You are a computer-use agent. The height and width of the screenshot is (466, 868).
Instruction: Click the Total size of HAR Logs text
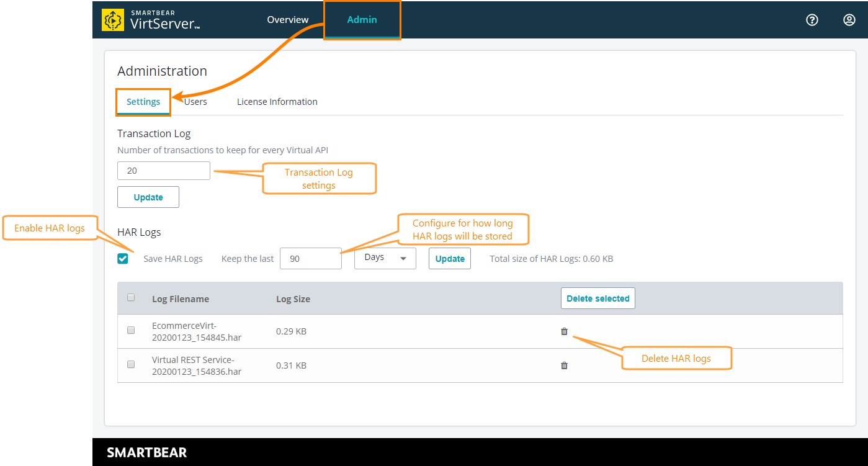coord(552,259)
